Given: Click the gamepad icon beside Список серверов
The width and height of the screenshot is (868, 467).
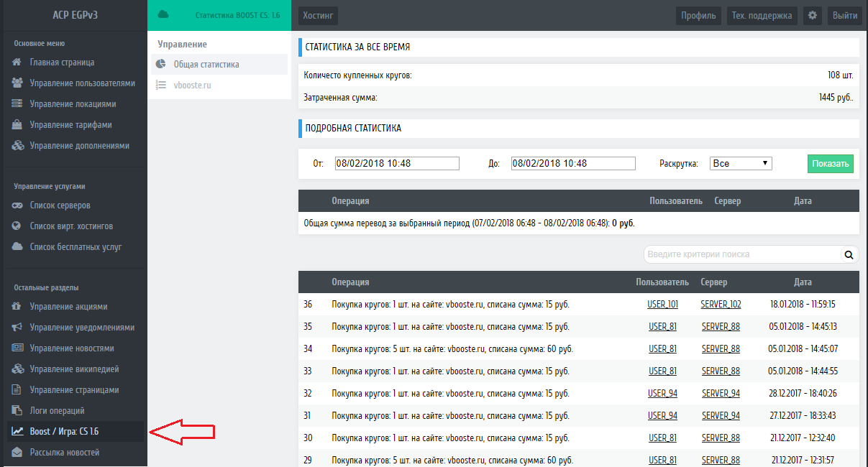Looking at the screenshot, I should click(x=17, y=205).
